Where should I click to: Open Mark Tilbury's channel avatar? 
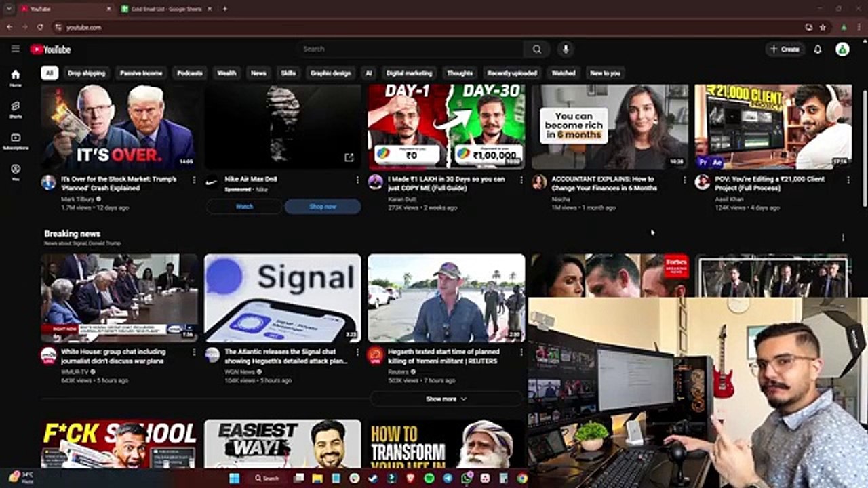(48, 182)
